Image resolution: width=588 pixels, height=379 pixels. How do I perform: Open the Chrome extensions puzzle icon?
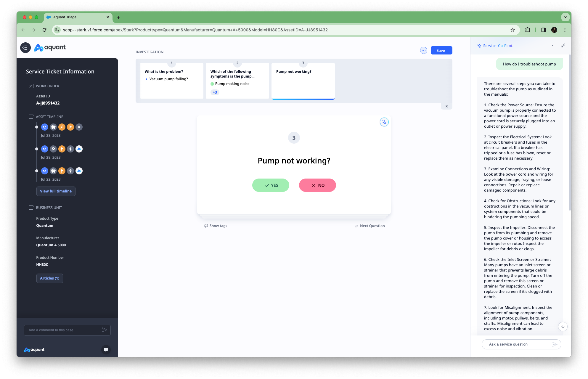pos(528,30)
